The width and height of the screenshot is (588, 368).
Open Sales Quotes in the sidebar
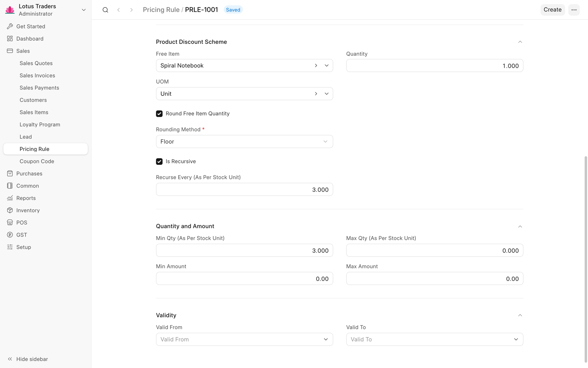pos(36,63)
